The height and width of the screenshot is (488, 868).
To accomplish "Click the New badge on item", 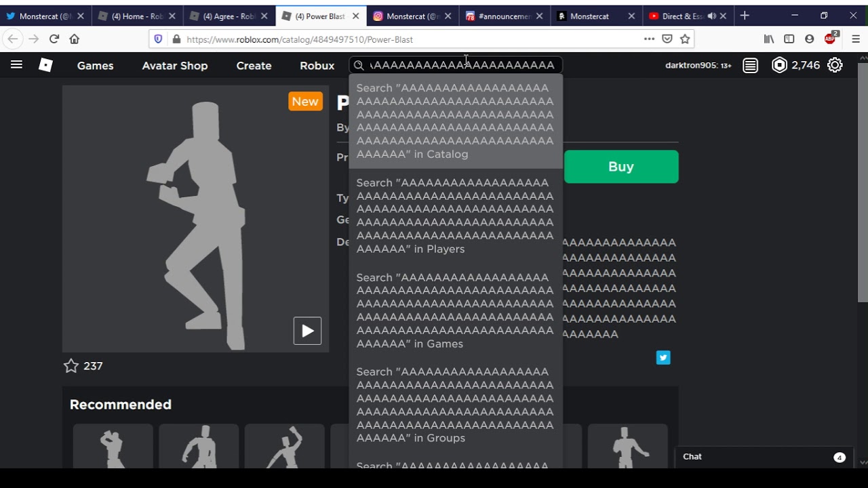I will tap(305, 102).
